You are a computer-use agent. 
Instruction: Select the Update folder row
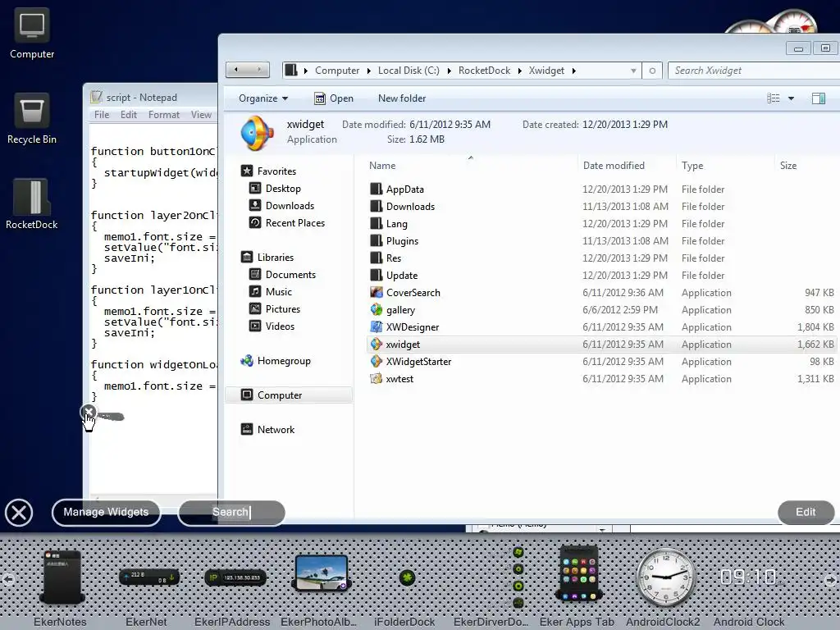(x=603, y=276)
